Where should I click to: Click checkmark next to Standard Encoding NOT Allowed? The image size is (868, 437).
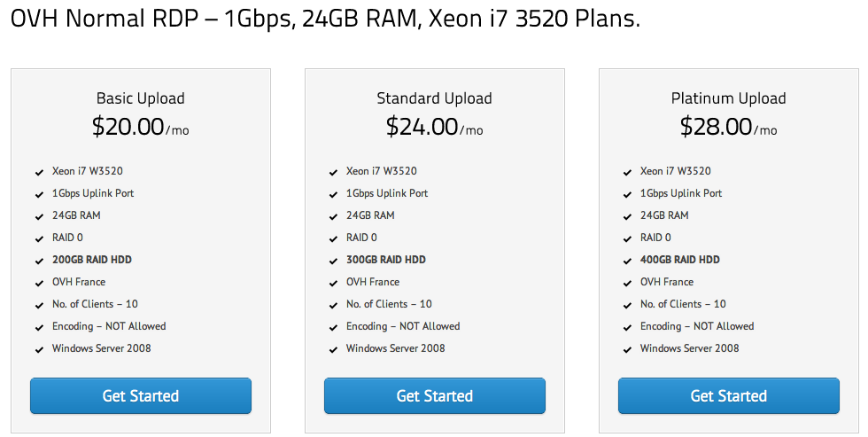coord(333,327)
